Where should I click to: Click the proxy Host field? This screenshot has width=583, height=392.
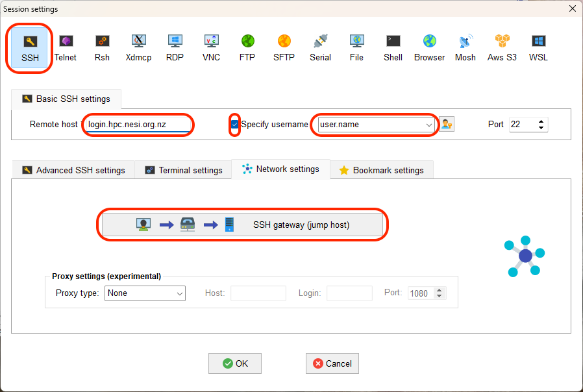258,293
